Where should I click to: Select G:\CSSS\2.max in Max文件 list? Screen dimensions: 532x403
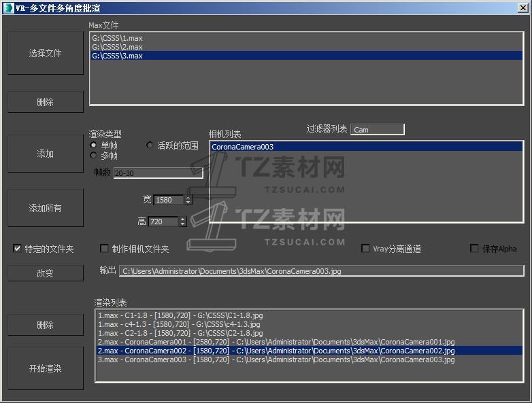306,47
